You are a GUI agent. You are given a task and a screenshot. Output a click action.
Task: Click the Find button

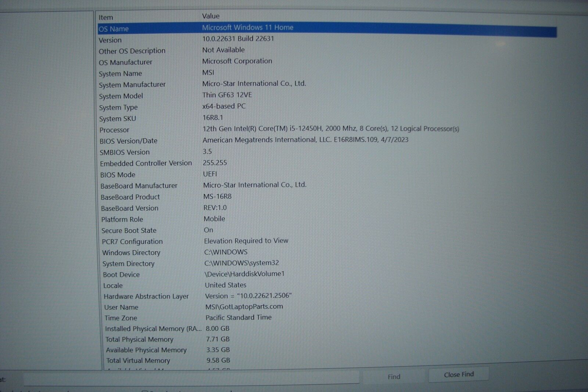tap(394, 377)
